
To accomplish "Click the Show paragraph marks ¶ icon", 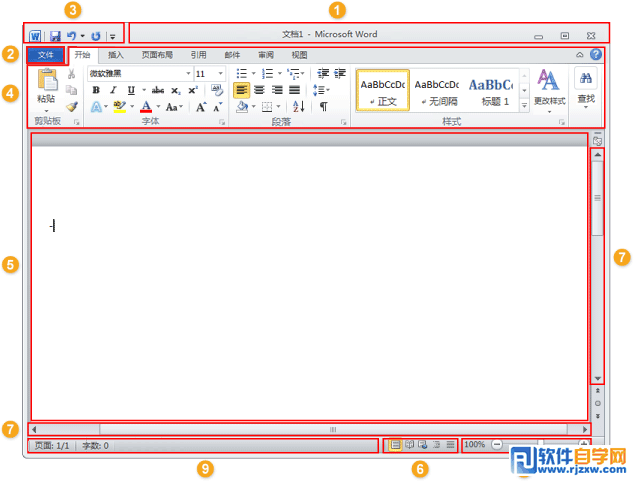I will [x=323, y=107].
